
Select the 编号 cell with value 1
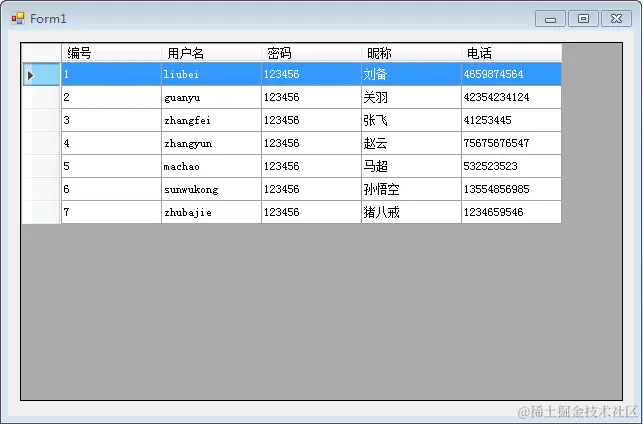pyautogui.click(x=111, y=74)
